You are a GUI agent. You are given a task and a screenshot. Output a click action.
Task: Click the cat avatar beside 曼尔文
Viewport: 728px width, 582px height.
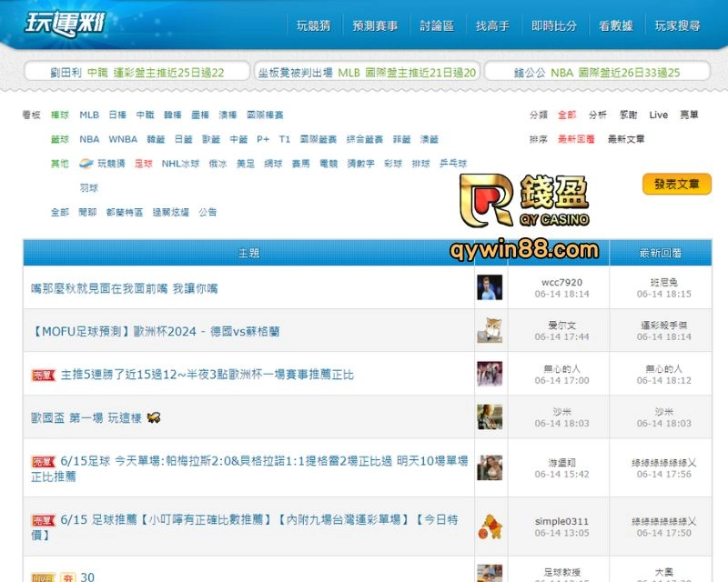[x=490, y=331]
